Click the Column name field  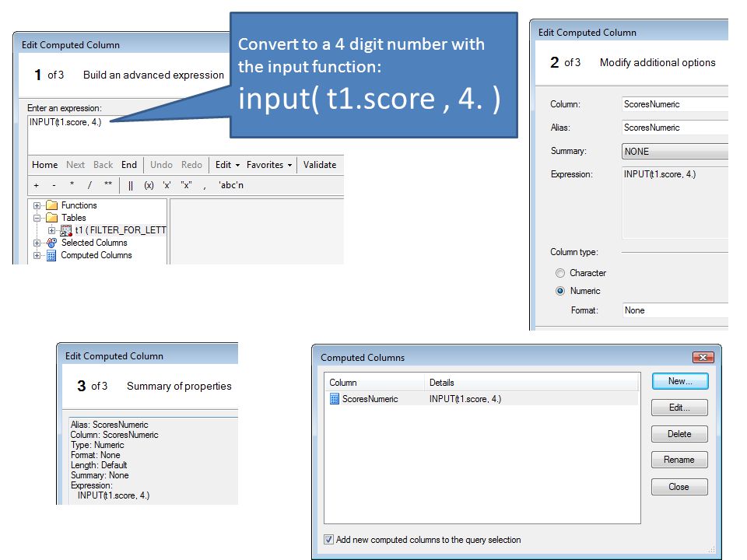click(675, 104)
